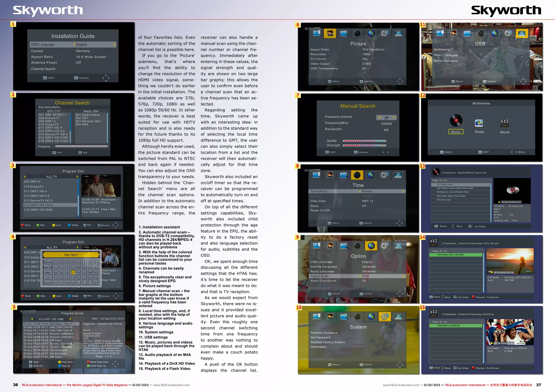Image resolution: width=555 pixels, height=392 pixels.
Task: Click Channel Search in the Installation Guide
Action: 43,69
